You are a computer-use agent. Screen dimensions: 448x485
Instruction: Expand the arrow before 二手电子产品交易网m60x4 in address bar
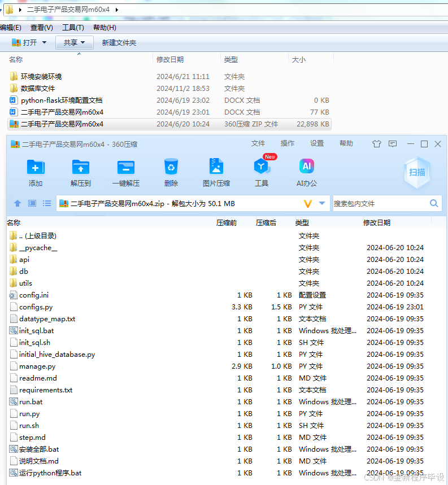click(x=20, y=10)
